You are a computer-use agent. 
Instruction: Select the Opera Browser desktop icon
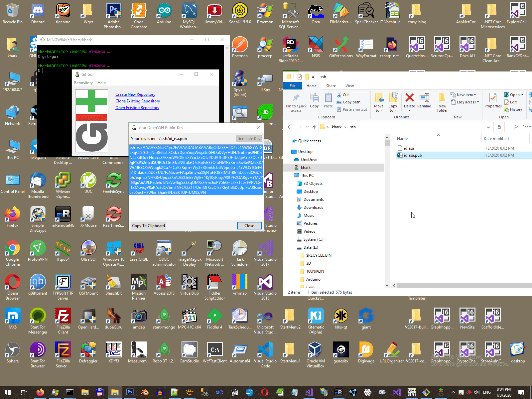(12, 287)
